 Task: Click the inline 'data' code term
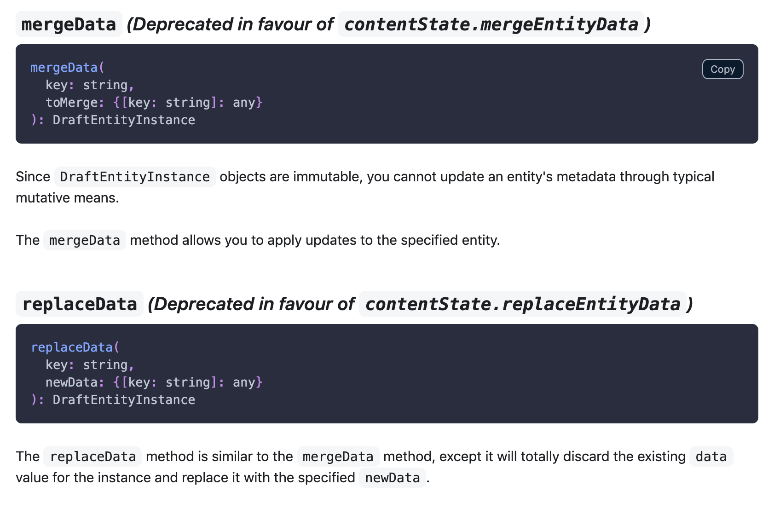tap(710, 457)
